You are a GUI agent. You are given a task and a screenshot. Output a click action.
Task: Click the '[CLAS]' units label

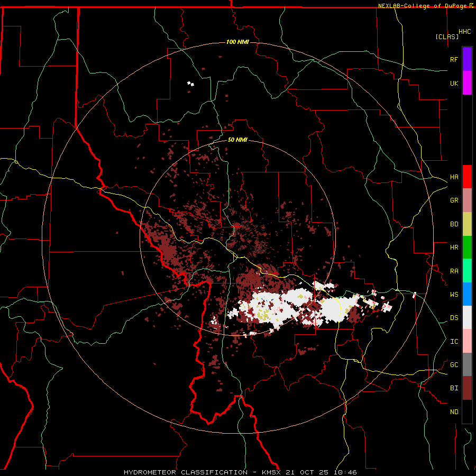tap(447, 36)
